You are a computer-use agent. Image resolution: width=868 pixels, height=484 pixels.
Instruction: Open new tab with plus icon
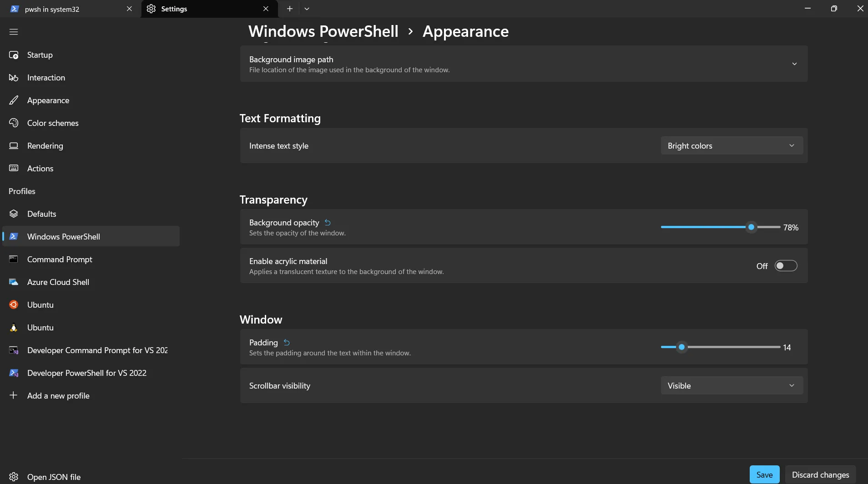pyautogui.click(x=289, y=9)
